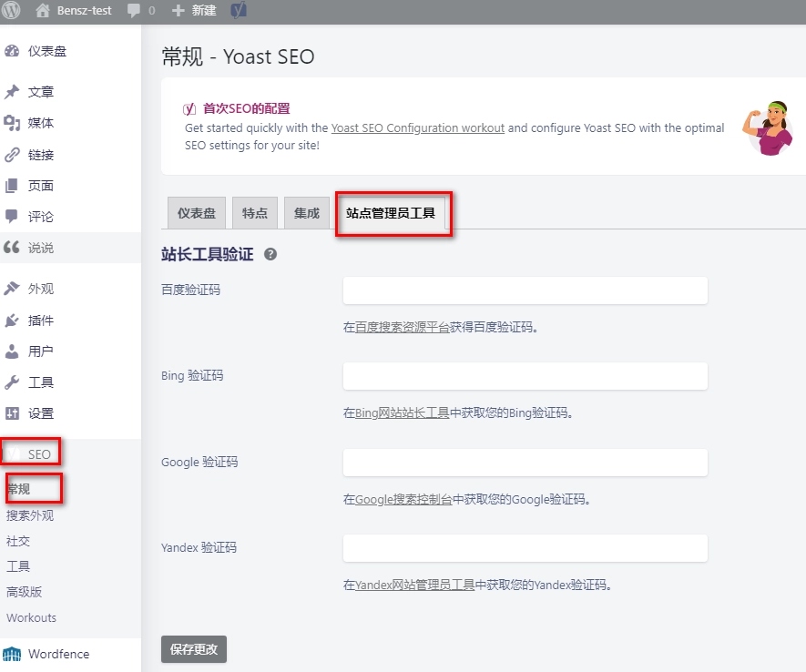Switch to the 特点 tab
Image resolution: width=806 pixels, height=672 pixels.
[255, 213]
